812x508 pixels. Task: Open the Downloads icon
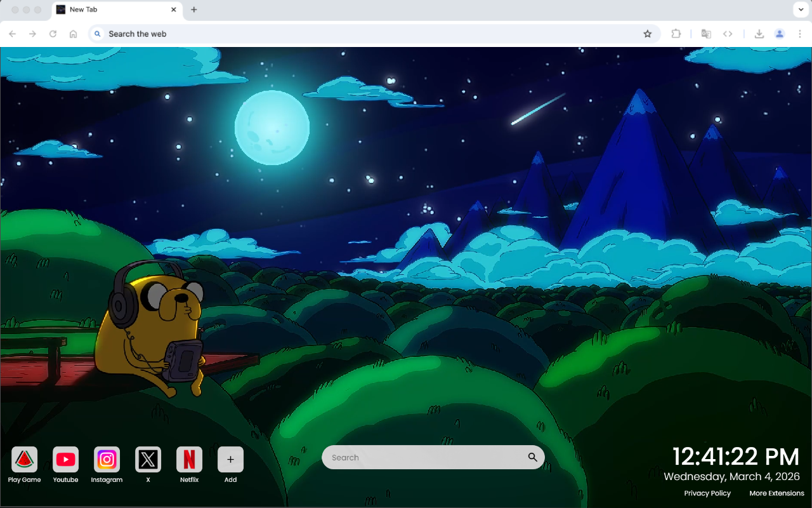759,34
